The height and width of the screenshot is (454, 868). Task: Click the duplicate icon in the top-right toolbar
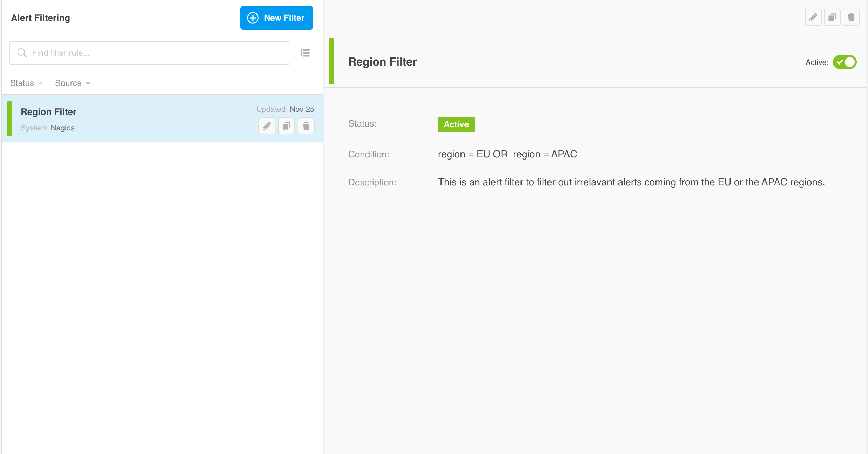click(x=832, y=17)
